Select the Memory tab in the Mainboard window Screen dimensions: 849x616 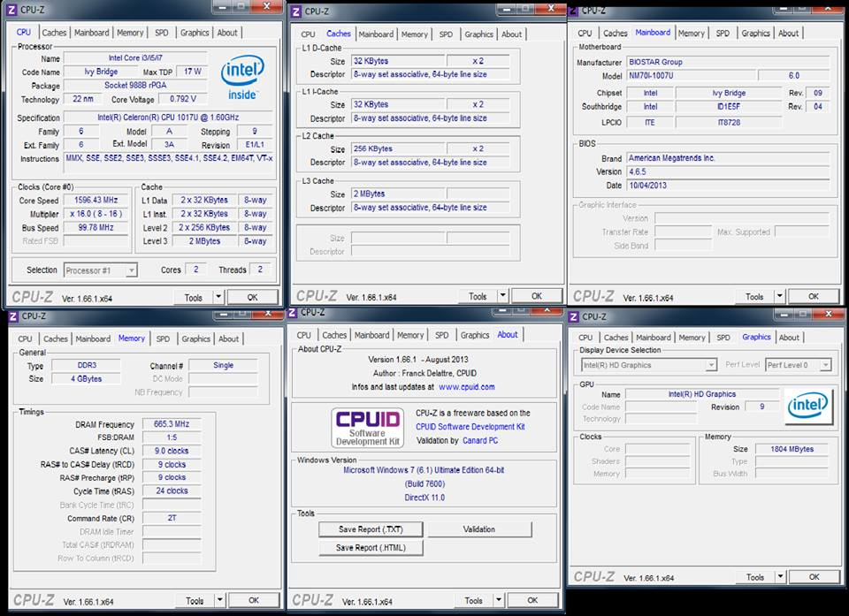[x=692, y=33]
